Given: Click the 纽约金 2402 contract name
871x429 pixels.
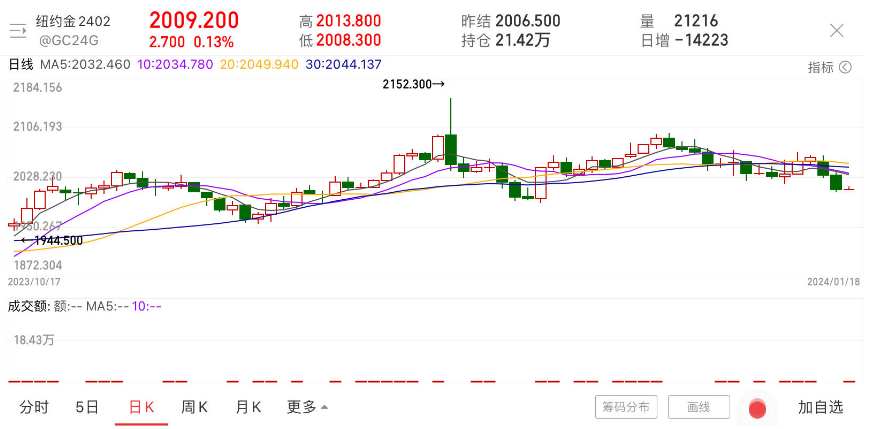Looking at the screenshot, I should (73, 22).
